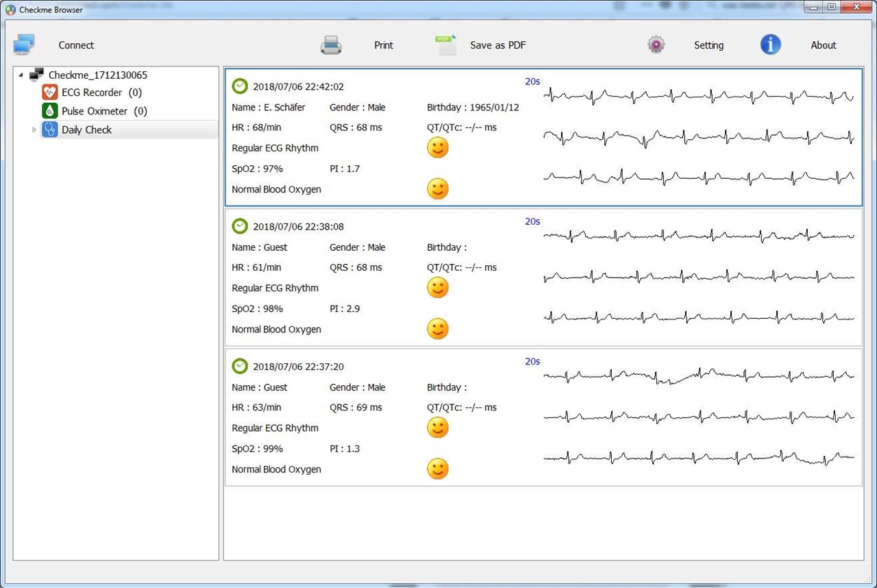Screen dimensions: 877x588
Task: Expand the Daily Check tree node
Action: pyautogui.click(x=35, y=130)
